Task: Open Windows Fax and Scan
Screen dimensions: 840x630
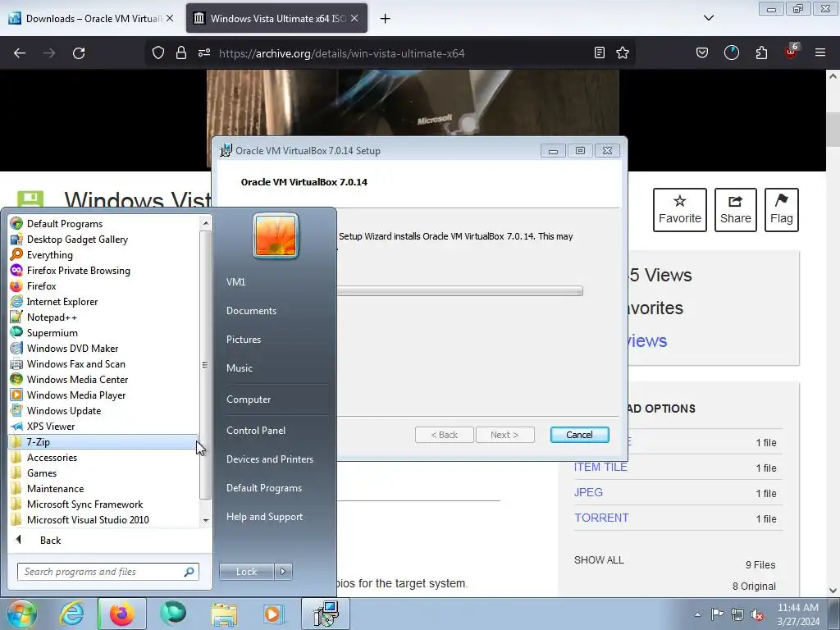Action: (75, 363)
